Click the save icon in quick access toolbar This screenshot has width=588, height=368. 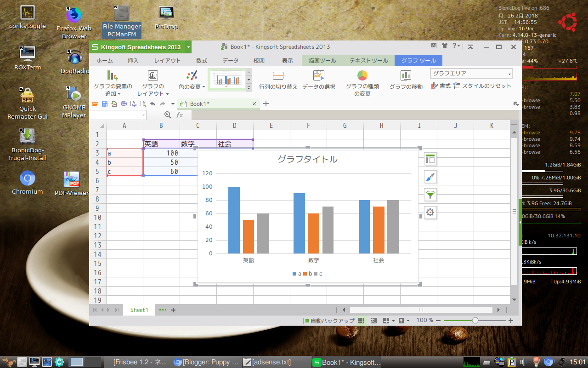pos(105,104)
